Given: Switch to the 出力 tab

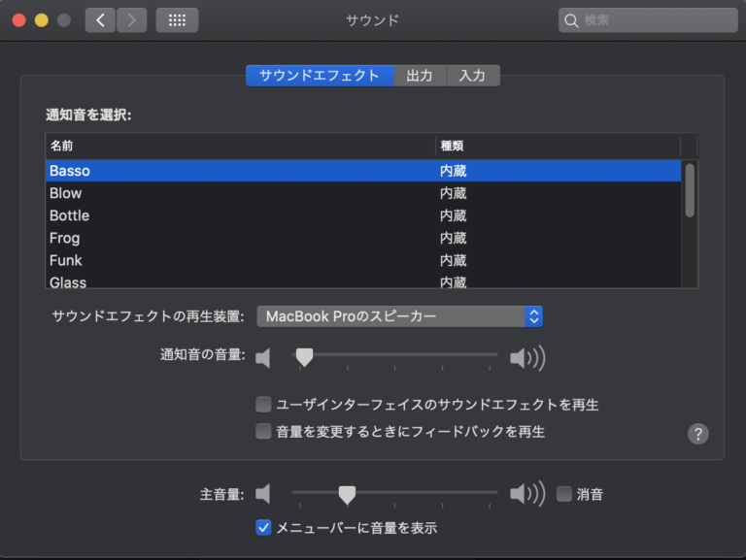Looking at the screenshot, I should [x=420, y=76].
